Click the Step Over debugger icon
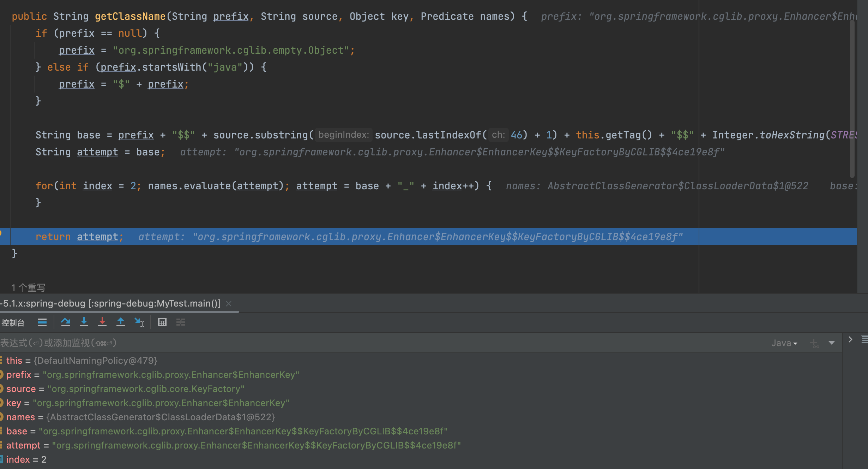 click(65, 322)
